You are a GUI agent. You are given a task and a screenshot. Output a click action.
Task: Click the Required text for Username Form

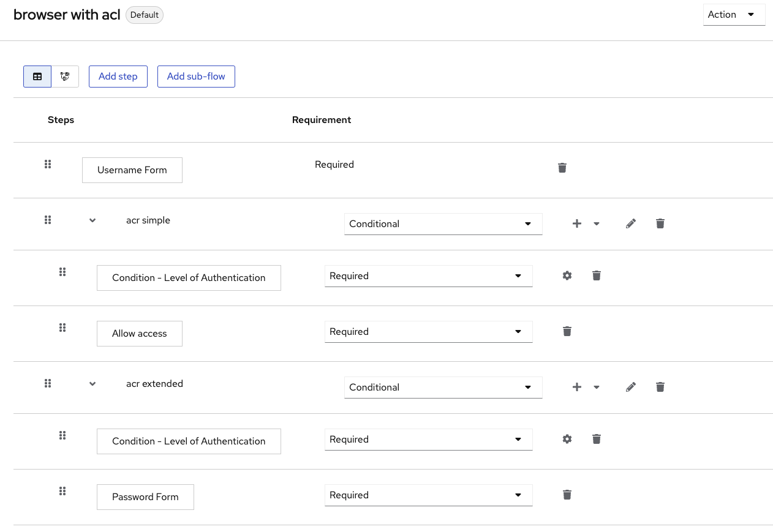(334, 165)
